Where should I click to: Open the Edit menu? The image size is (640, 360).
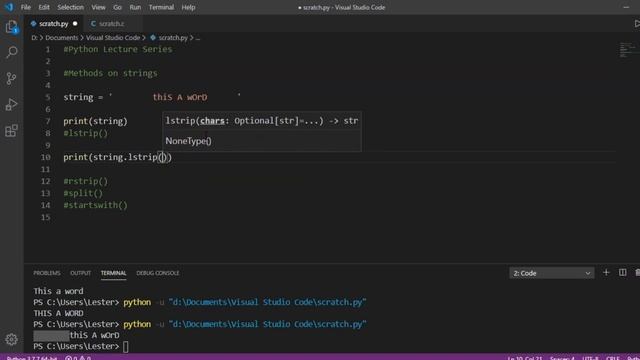pos(44,7)
